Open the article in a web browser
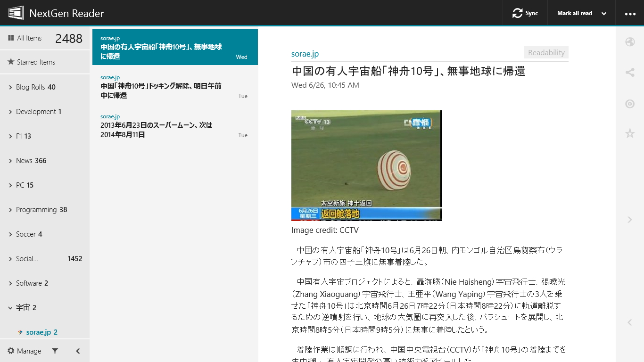Screen dimensions: 644x362 tap(630, 42)
